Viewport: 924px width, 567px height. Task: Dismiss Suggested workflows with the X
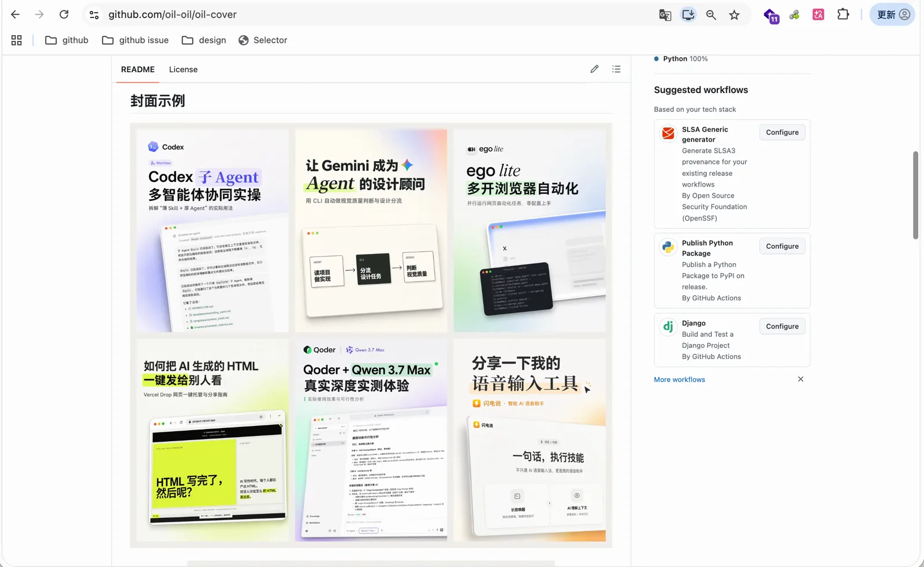(800, 379)
